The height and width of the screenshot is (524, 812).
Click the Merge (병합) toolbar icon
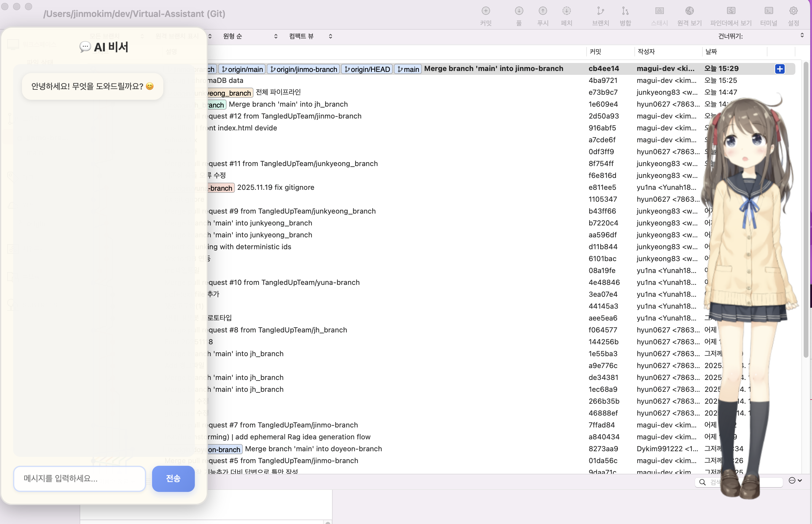pyautogui.click(x=625, y=11)
